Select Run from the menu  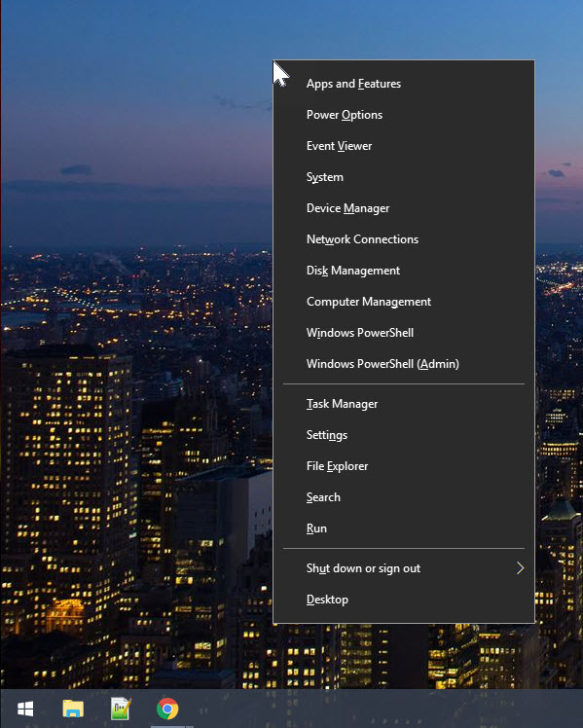pos(404,528)
